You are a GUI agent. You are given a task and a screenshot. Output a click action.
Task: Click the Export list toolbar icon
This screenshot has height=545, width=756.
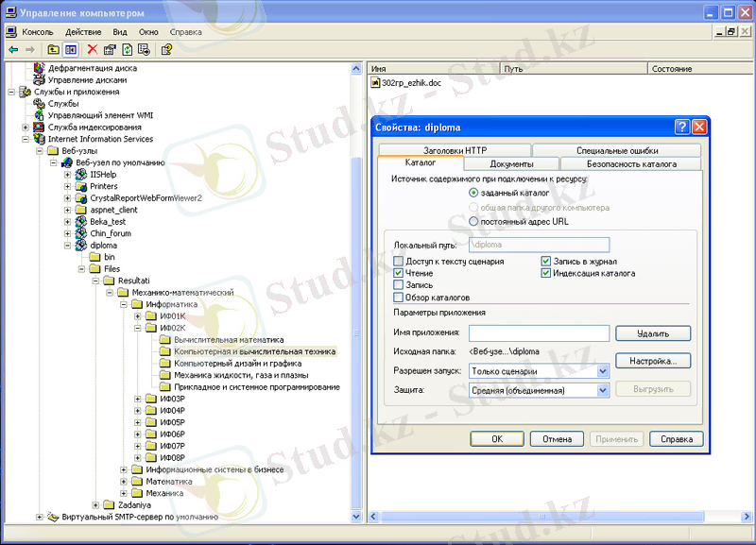143,49
